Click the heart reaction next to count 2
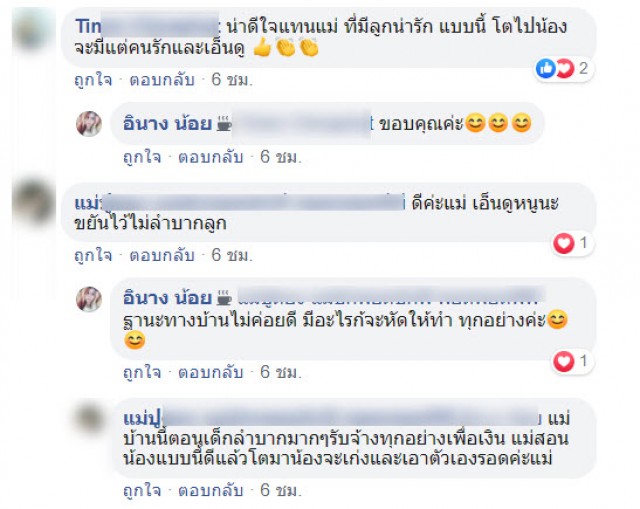Screen dimensions: 640x509 tap(565, 68)
